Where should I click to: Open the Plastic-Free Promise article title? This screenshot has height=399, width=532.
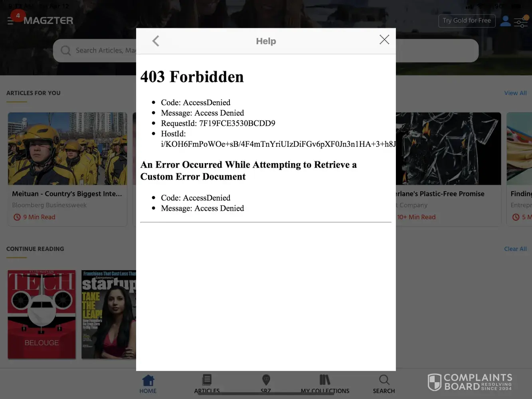pyautogui.click(x=440, y=194)
